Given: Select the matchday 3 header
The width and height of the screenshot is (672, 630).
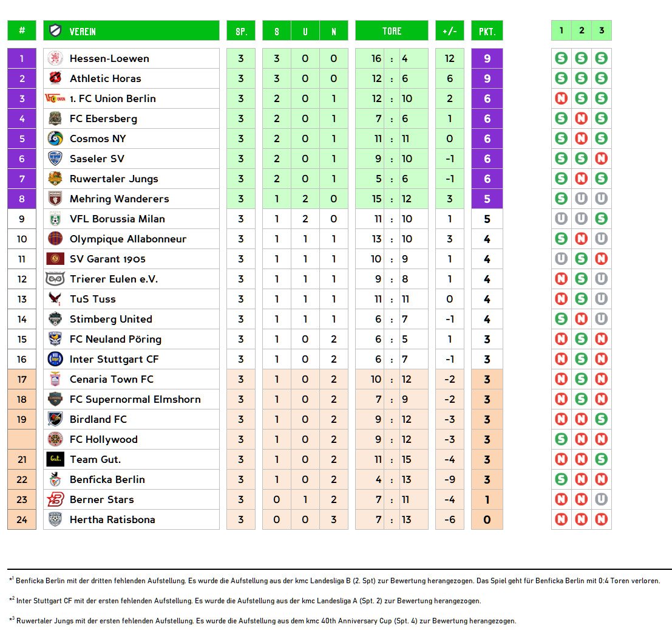Looking at the screenshot, I should (x=601, y=30).
